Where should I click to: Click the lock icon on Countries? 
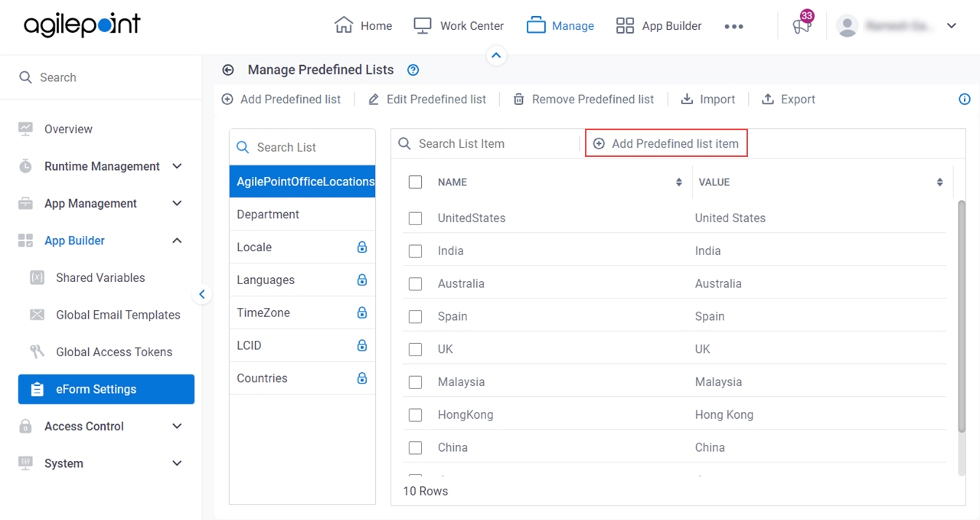click(362, 378)
